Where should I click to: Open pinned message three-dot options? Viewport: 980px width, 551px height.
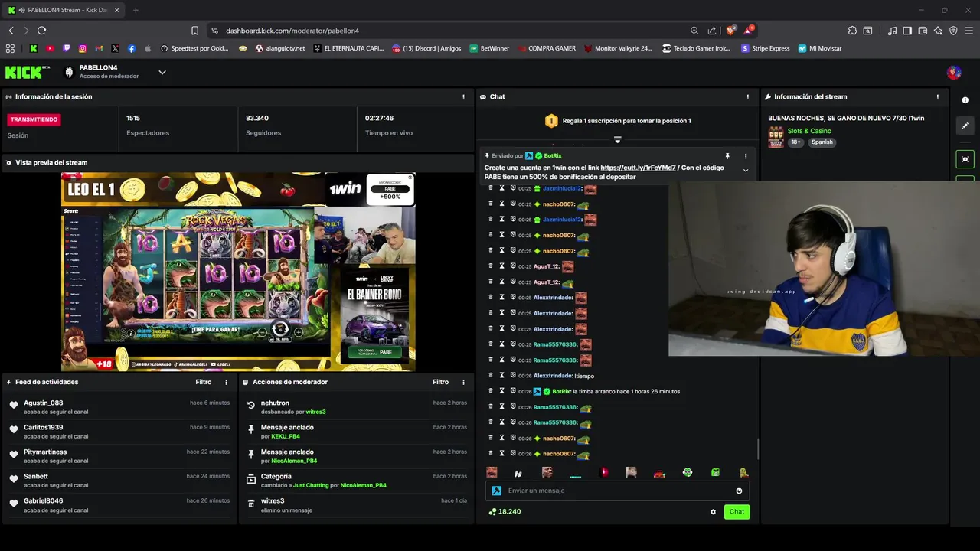click(x=746, y=156)
